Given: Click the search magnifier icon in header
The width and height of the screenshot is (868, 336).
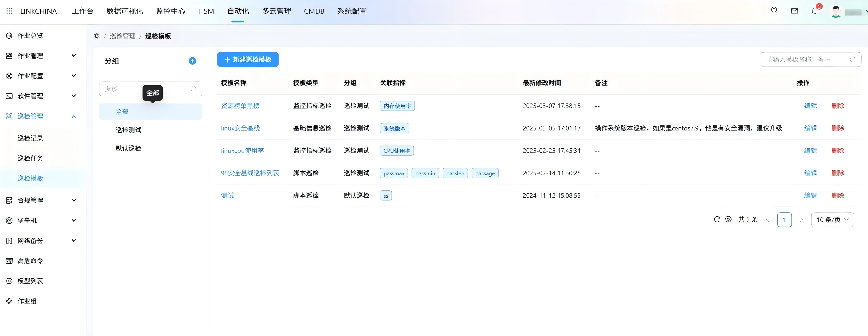Looking at the screenshot, I should coord(774,10).
